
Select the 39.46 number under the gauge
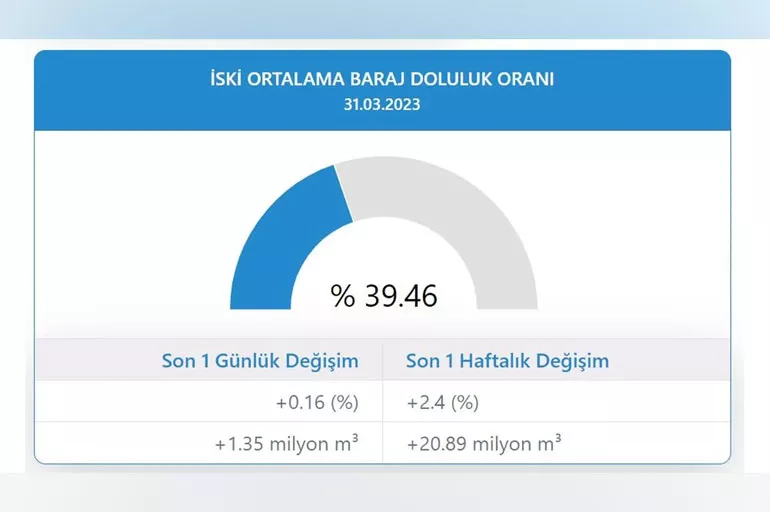coord(400,296)
